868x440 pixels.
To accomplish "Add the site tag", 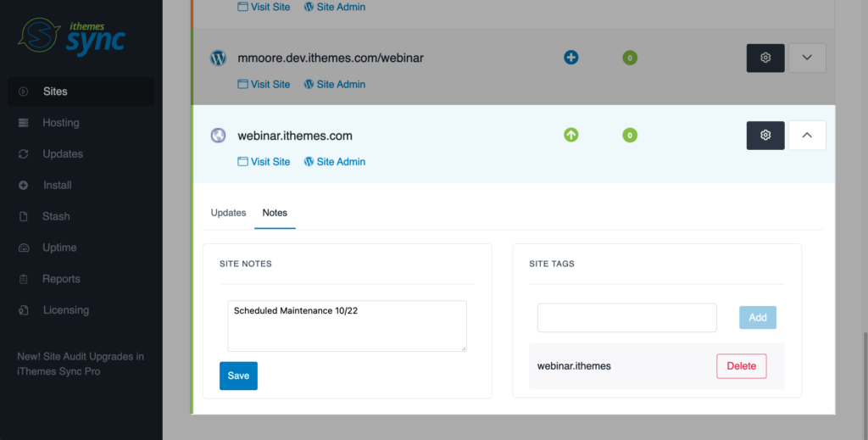I will 757,318.
